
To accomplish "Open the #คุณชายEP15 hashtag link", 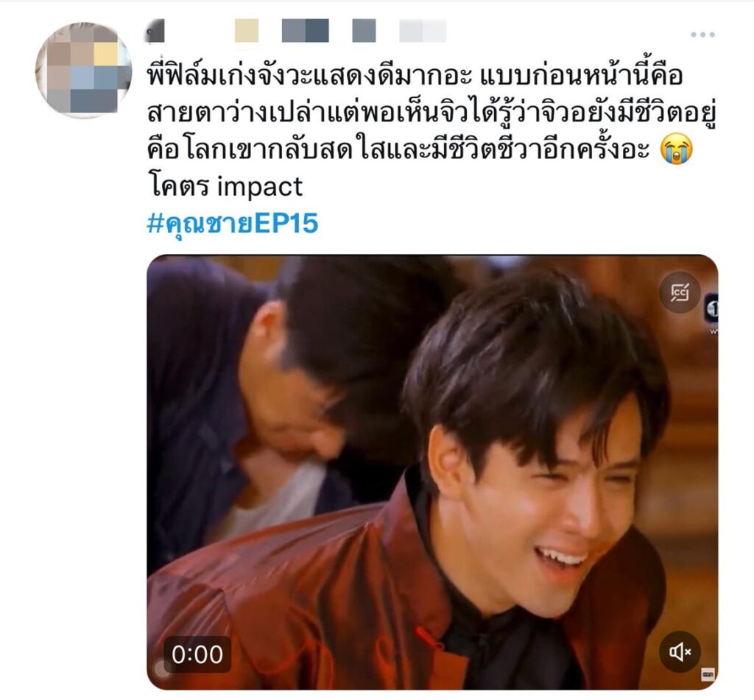I will tap(233, 224).
